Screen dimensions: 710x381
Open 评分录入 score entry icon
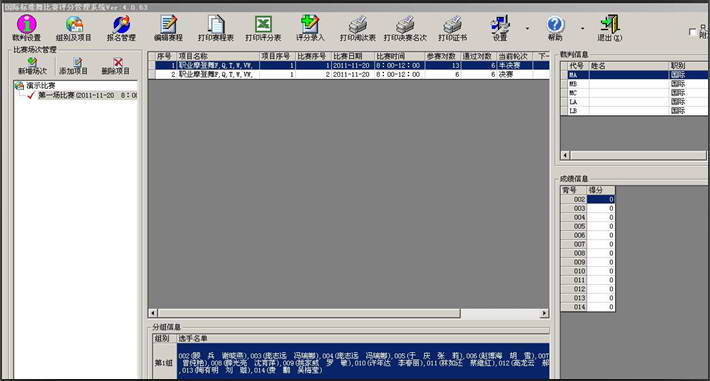(310, 29)
